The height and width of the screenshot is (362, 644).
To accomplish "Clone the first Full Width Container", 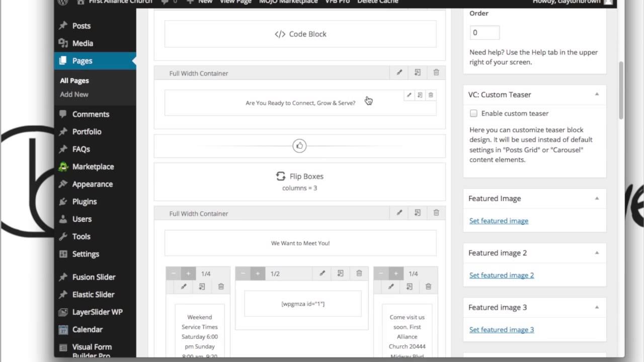I will (x=418, y=72).
